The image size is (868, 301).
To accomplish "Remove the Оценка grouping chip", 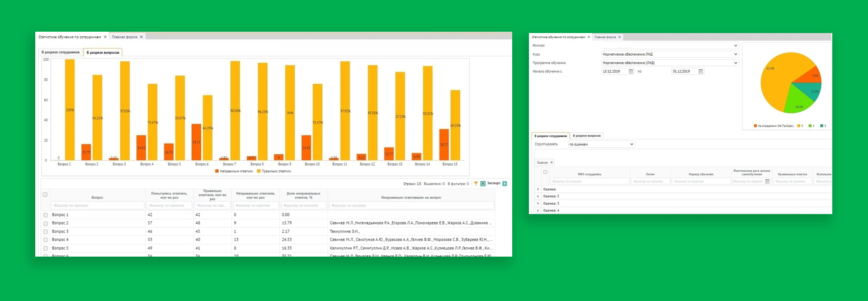I will tap(552, 162).
